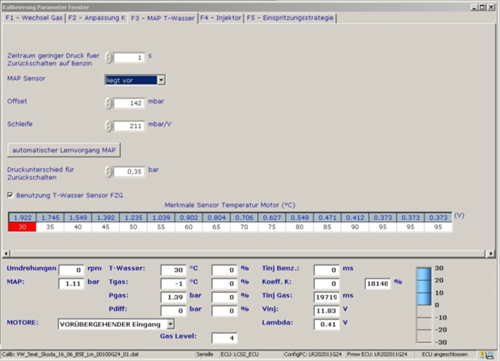The width and height of the screenshot is (500, 361).
Task: Click the Pgas 1.39 bar field
Action: (x=173, y=297)
